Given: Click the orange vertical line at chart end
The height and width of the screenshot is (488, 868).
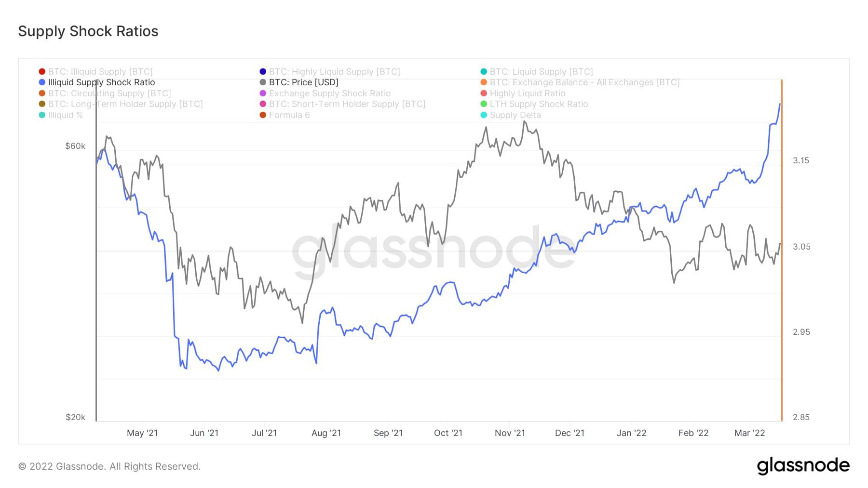Looking at the screenshot, I should click(x=782, y=251).
